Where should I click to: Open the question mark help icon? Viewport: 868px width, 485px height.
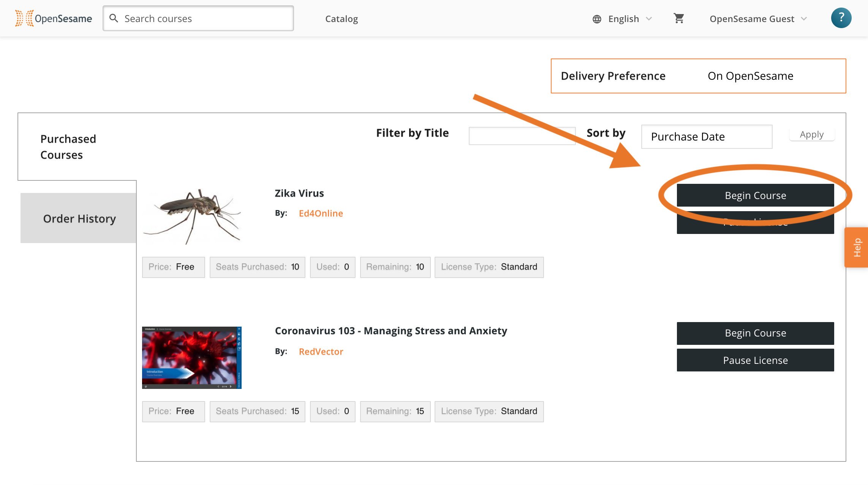click(x=841, y=18)
